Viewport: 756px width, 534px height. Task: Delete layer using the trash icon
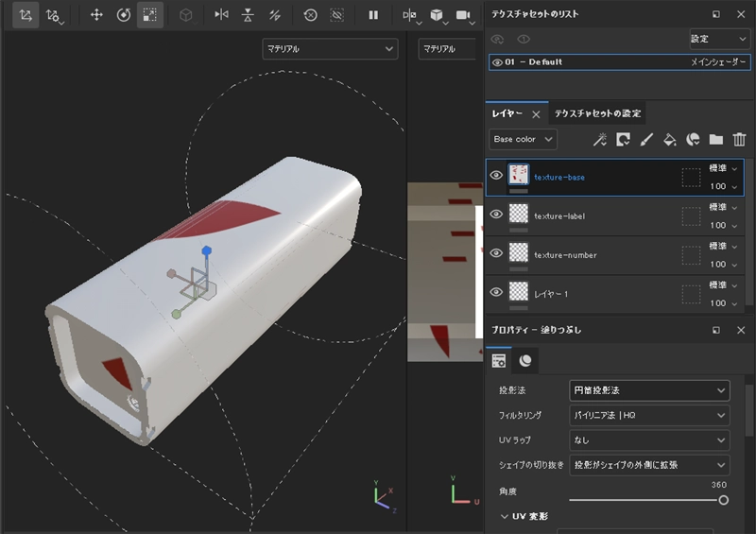click(739, 140)
